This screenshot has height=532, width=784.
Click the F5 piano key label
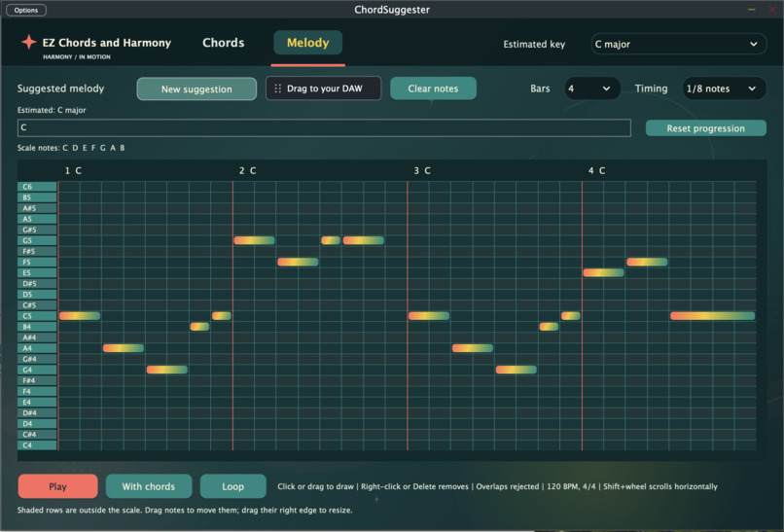pos(37,262)
